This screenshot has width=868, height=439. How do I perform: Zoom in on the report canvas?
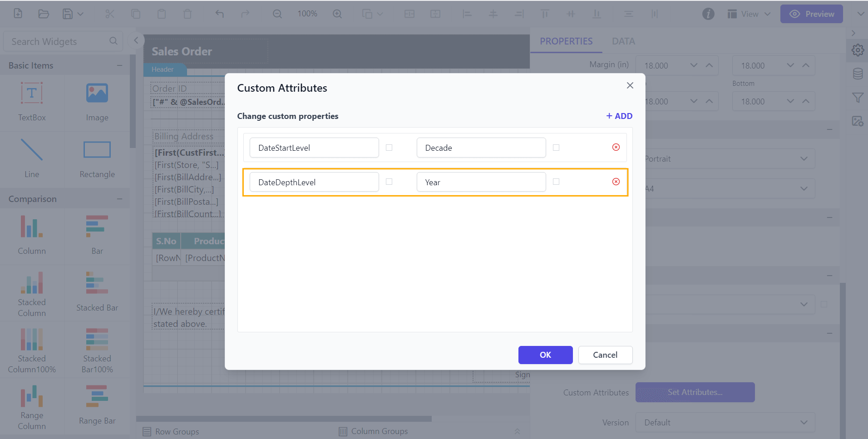point(337,14)
